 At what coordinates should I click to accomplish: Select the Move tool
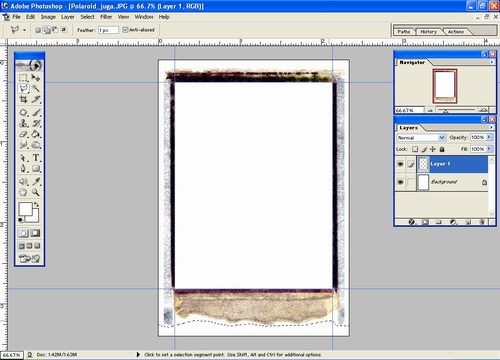(x=36, y=78)
